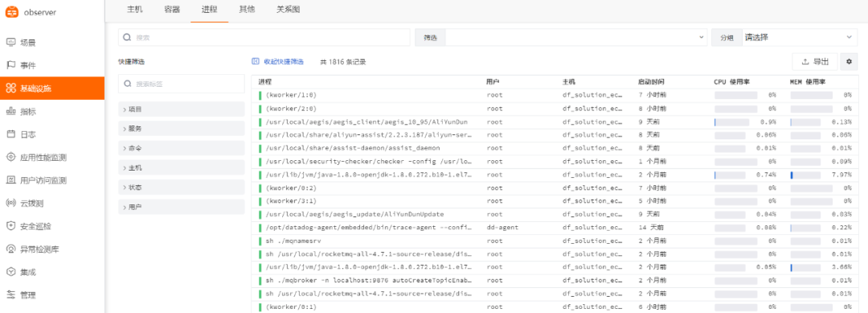Expand the 服务 quick filter
The image size is (868, 313).
(x=182, y=129)
